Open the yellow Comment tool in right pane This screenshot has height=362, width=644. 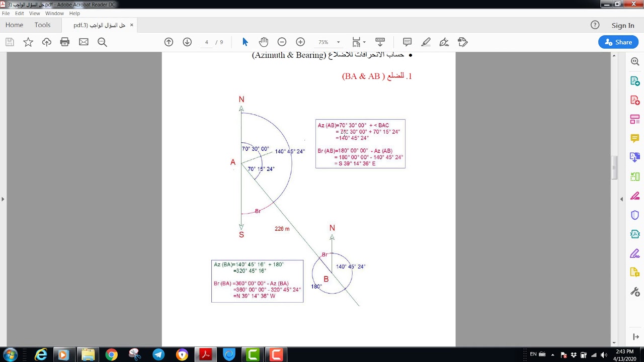[634, 138]
